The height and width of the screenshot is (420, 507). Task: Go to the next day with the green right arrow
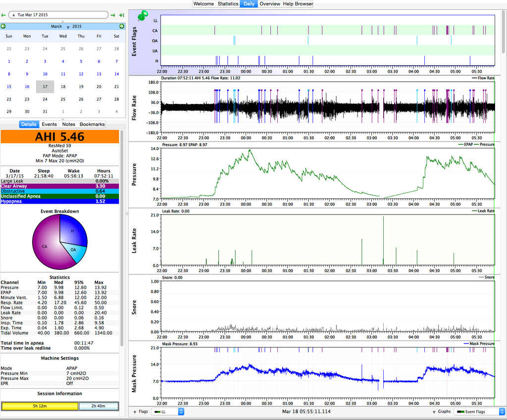113,15
